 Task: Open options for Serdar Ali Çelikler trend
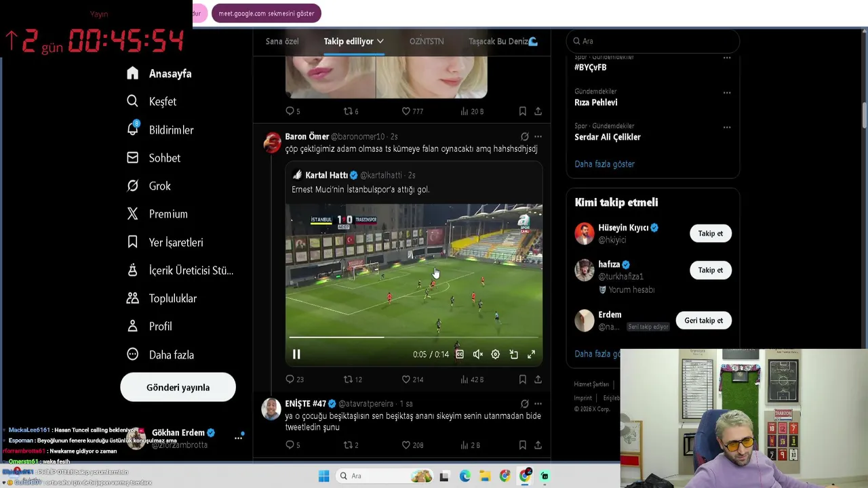tap(727, 127)
